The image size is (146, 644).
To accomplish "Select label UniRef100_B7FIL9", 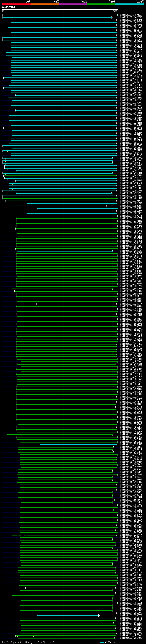I will pos(131,135).
